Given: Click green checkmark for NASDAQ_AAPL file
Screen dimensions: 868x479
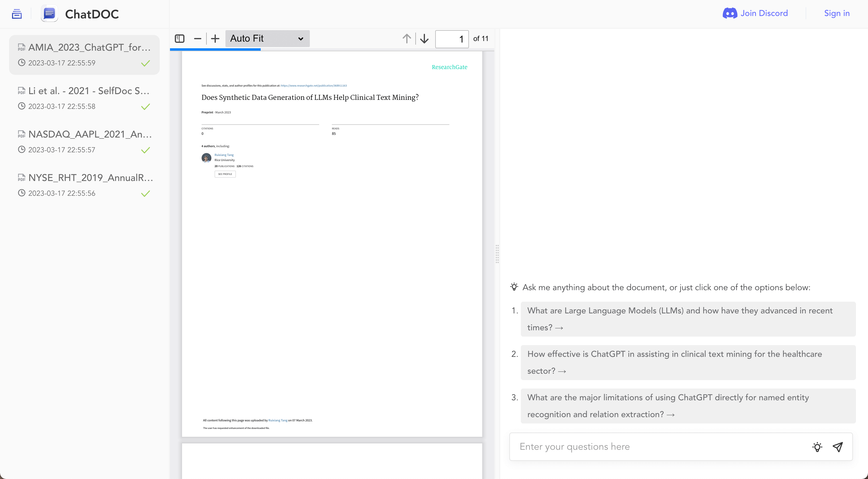Looking at the screenshot, I should pos(146,151).
